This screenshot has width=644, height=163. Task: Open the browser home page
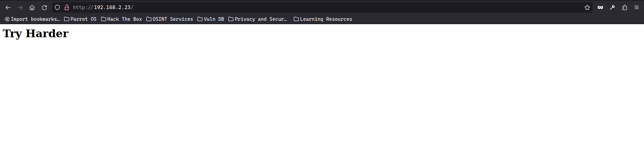[32, 7]
